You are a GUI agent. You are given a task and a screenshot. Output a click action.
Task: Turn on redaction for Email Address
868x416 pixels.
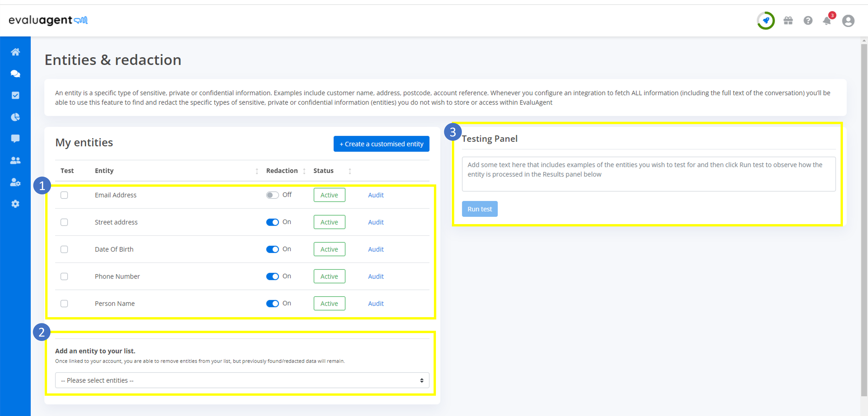click(x=272, y=195)
